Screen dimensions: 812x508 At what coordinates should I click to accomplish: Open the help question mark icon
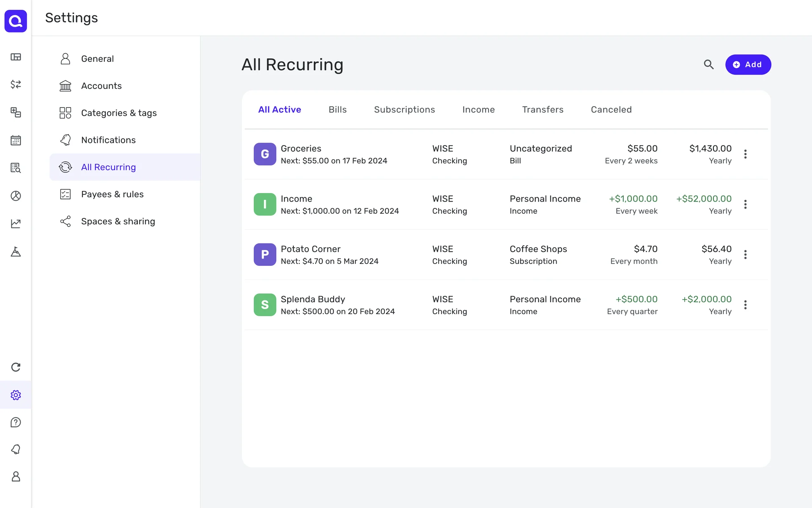16,422
